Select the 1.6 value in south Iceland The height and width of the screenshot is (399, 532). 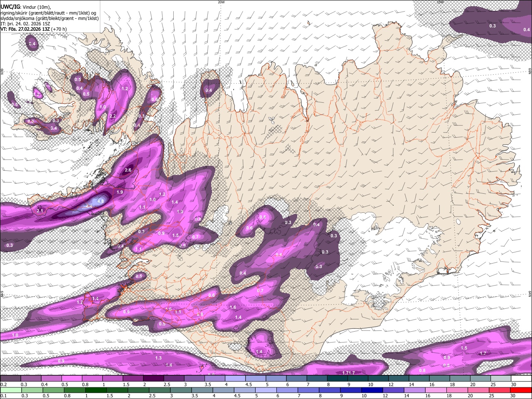click(233, 308)
